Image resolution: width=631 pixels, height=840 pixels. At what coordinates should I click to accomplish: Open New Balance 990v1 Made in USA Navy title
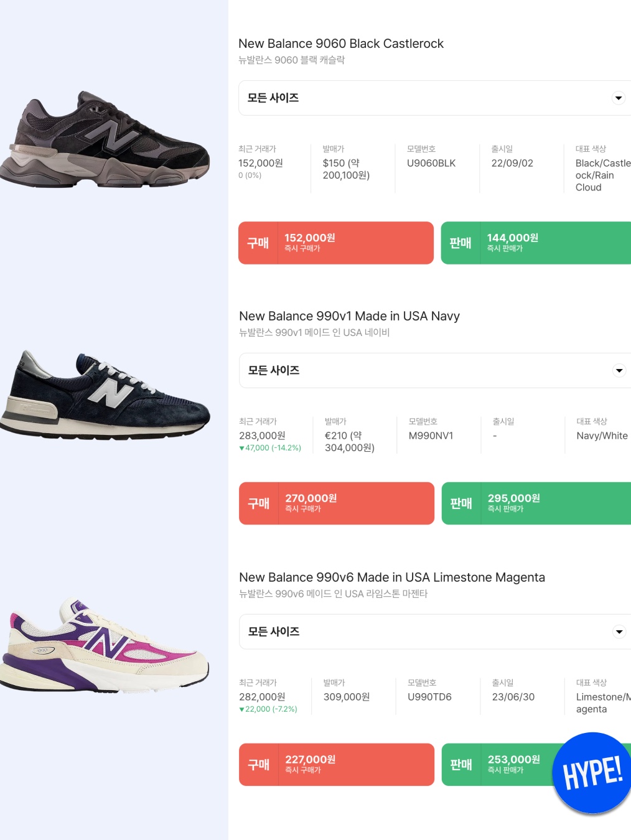coord(349,316)
